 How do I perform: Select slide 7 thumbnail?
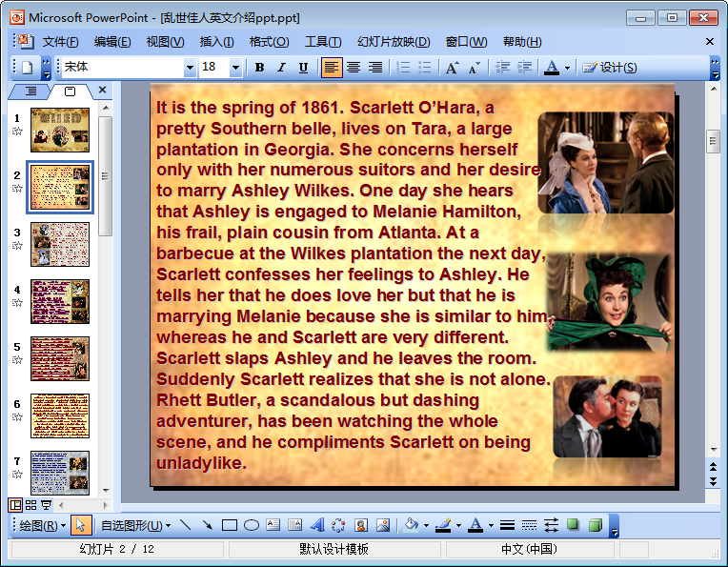click(x=60, y=473)
